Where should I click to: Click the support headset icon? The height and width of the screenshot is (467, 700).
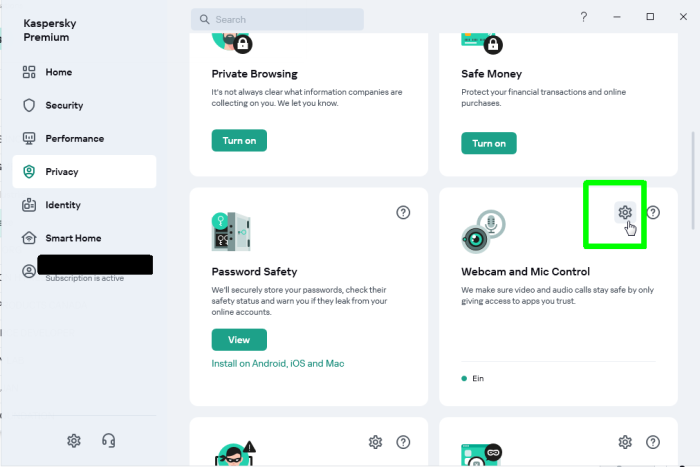tap(109, 440)
